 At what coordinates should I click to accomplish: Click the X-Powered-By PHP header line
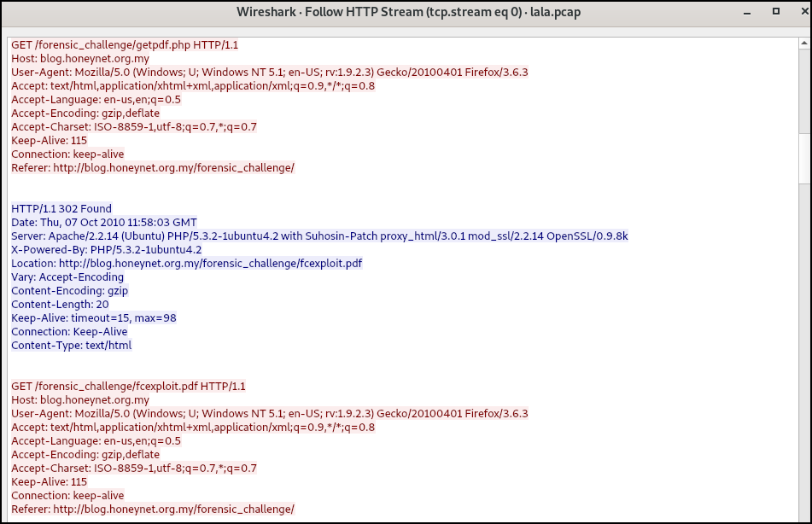click(106, 250)
